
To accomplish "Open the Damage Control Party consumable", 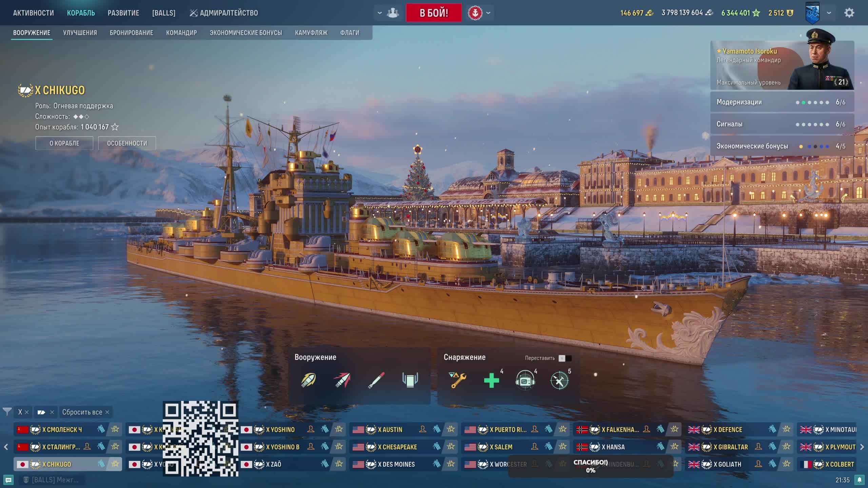I will tap(457, 380).
